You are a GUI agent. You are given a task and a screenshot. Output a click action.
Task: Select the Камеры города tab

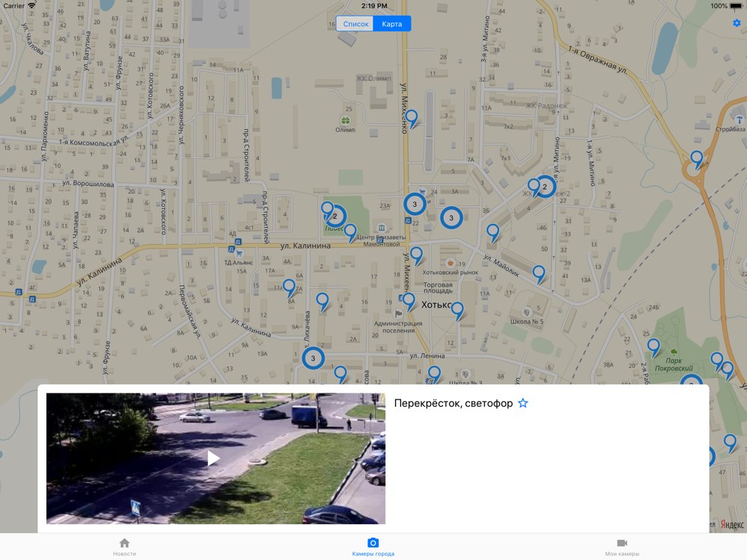[x=373, y=547]
